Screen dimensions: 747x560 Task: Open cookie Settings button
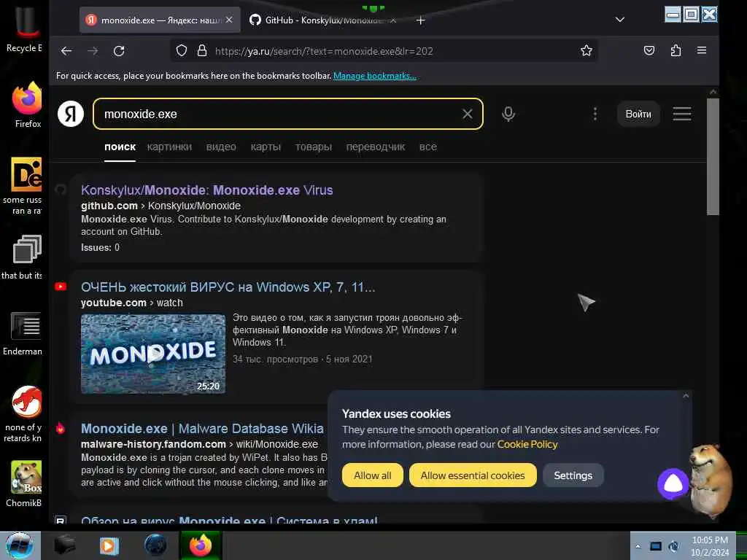(573, 475)
